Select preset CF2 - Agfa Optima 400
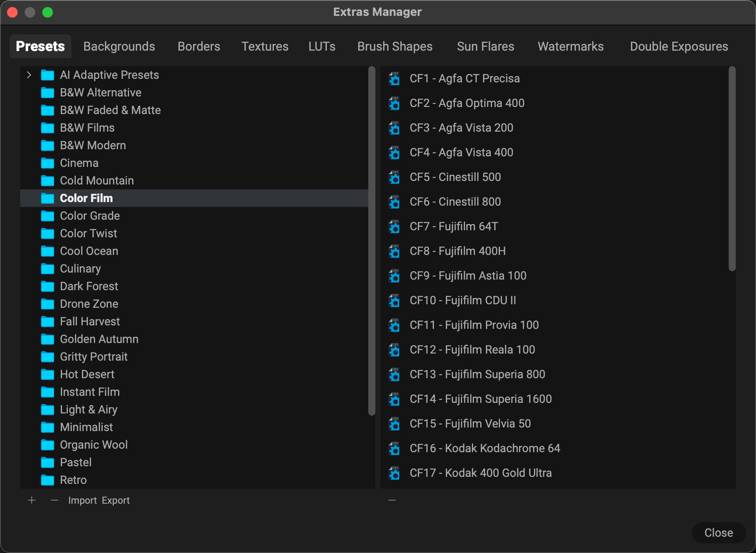Image resolution: width=756 pixels, height=553 pixels. pos(555,103)
